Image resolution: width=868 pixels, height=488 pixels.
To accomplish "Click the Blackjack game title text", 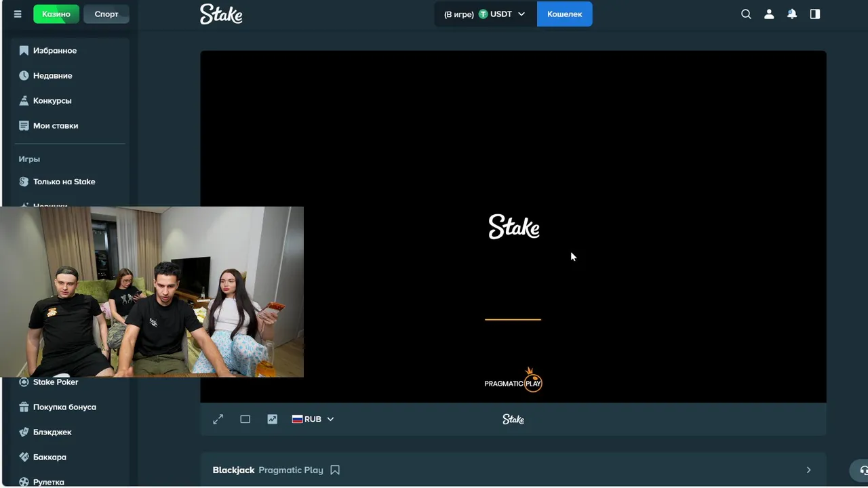I will point(234,470).
